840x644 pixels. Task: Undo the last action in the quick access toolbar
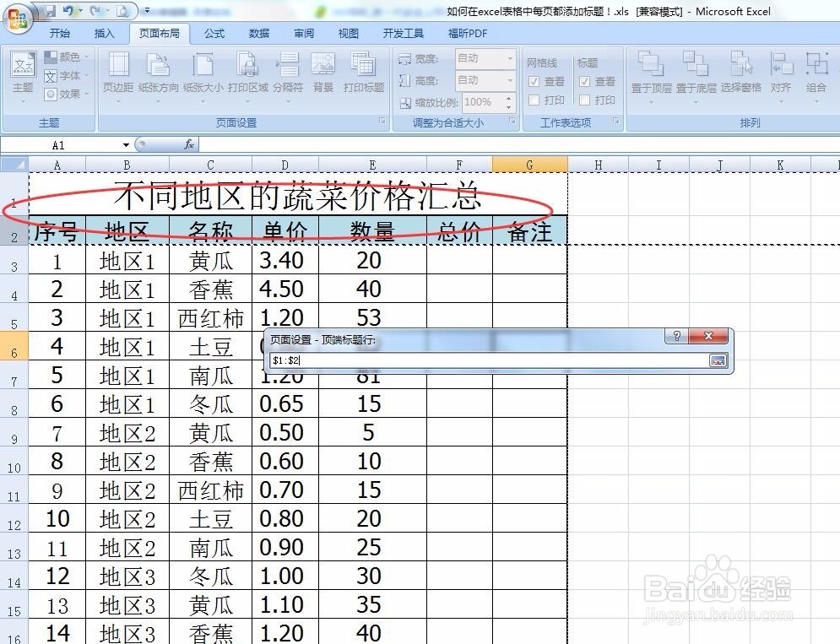coord(68,10)
